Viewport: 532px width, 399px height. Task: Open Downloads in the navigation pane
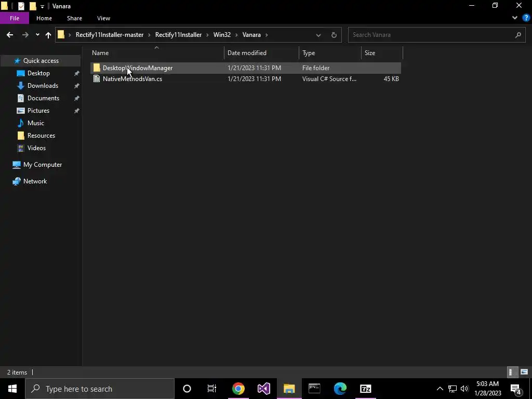pos(43,86)
